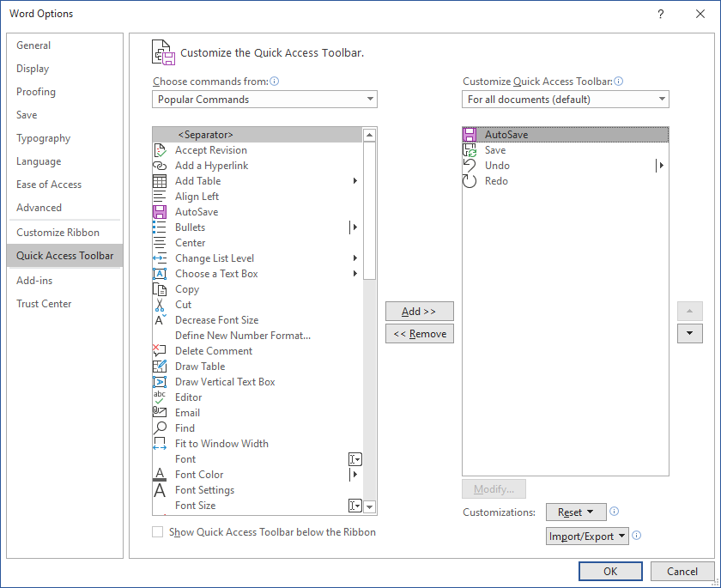Expand the Bullets split arrow

point(353,227)
